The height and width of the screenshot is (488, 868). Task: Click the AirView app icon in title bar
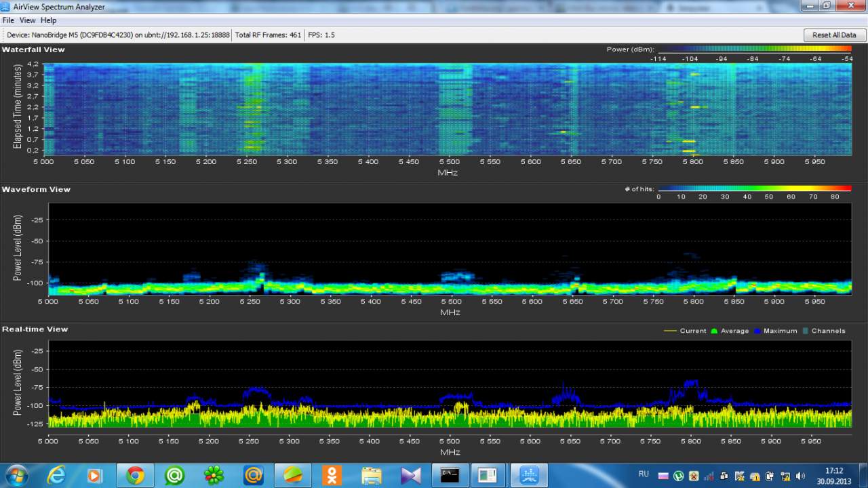point(7,6)
